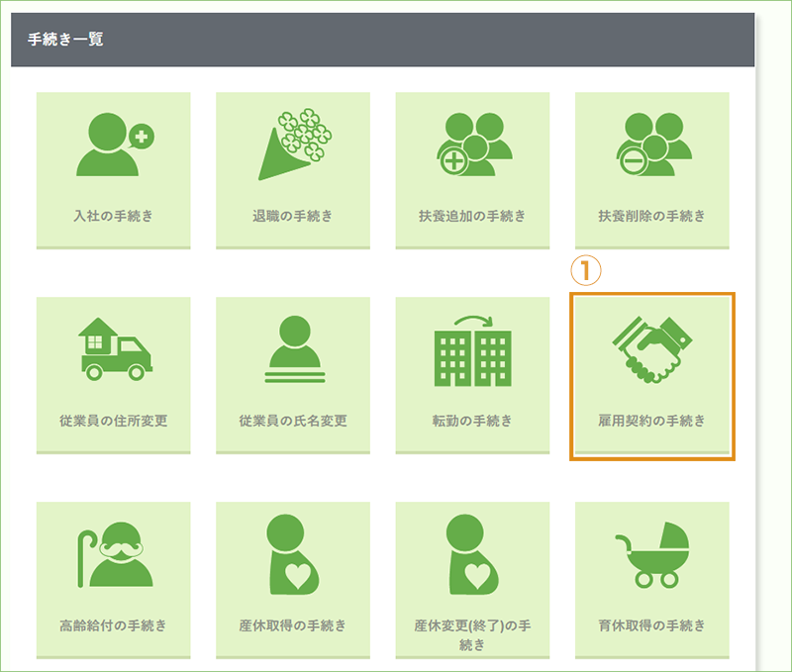This screenshot has width=792, height=672.
Task: Go to 扶養削除の手続き label
Action: (x=652, y=216)
